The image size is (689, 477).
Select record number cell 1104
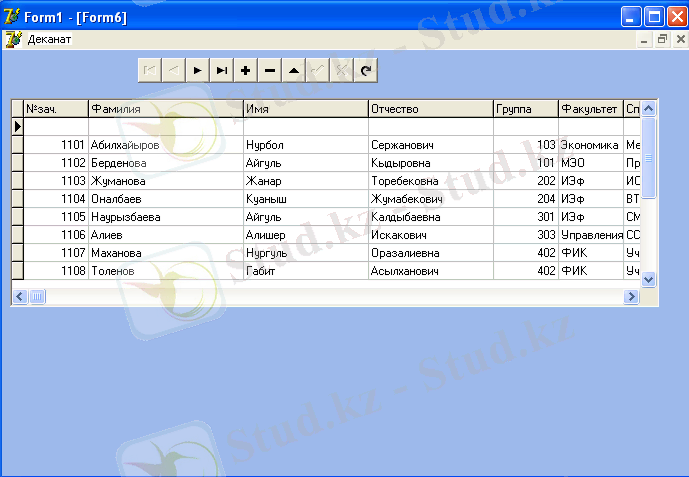(56, 199)
